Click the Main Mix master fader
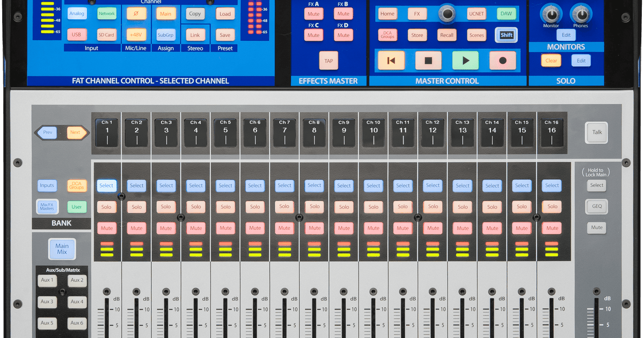This screenshot has height=338, width=644. pyautogui.click(x=61, y=248)
